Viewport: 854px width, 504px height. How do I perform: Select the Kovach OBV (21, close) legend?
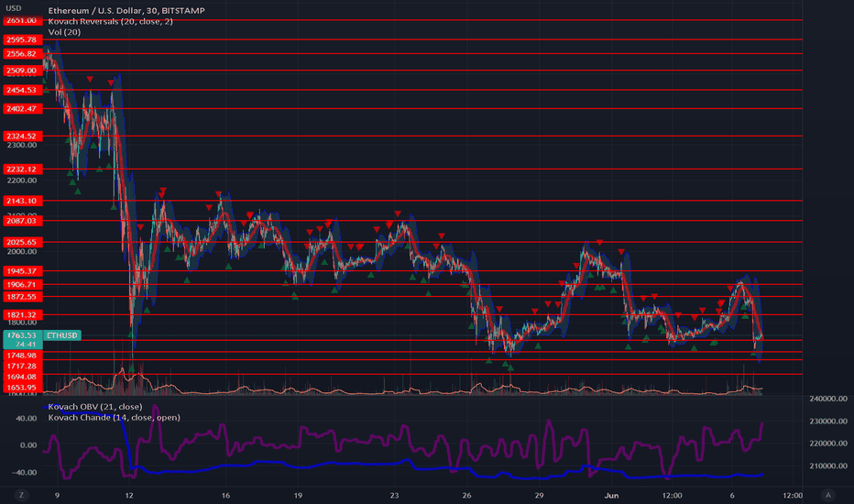94,407
